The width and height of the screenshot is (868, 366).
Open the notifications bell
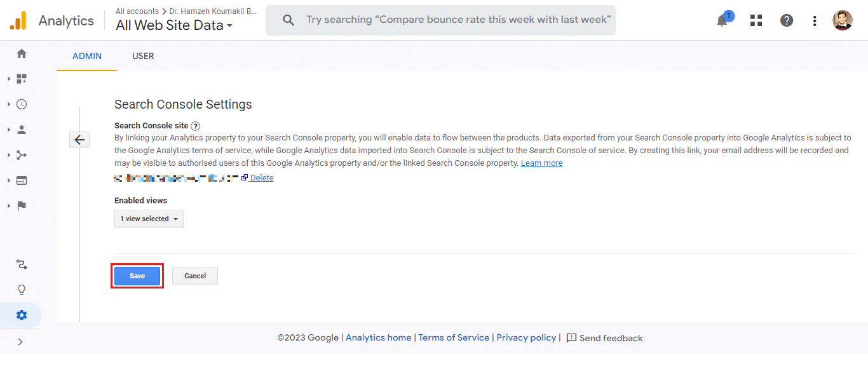pyautogui.click(x=722, y=20)
